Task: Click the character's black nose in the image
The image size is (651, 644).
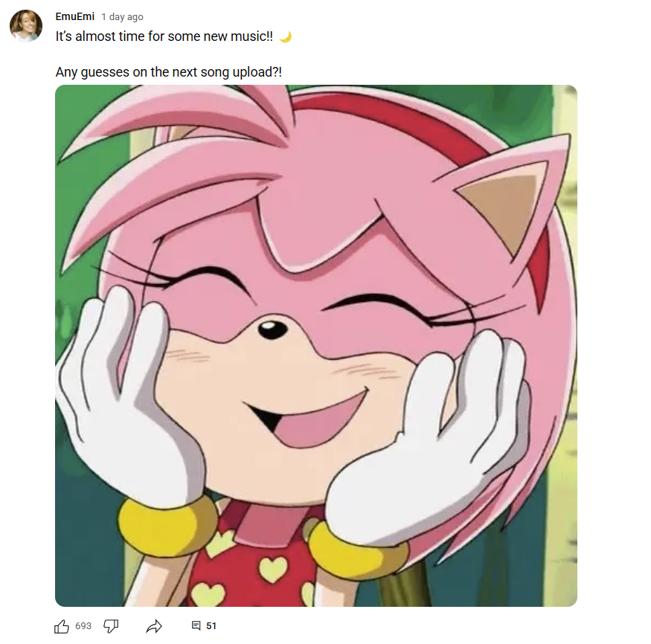Action: (272, 330)
